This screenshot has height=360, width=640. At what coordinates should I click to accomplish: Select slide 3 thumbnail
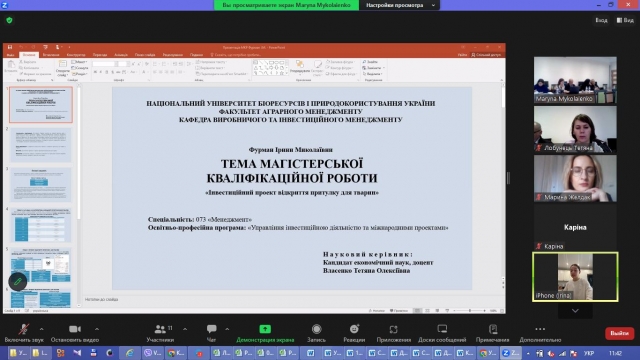(x=40, y=185)
